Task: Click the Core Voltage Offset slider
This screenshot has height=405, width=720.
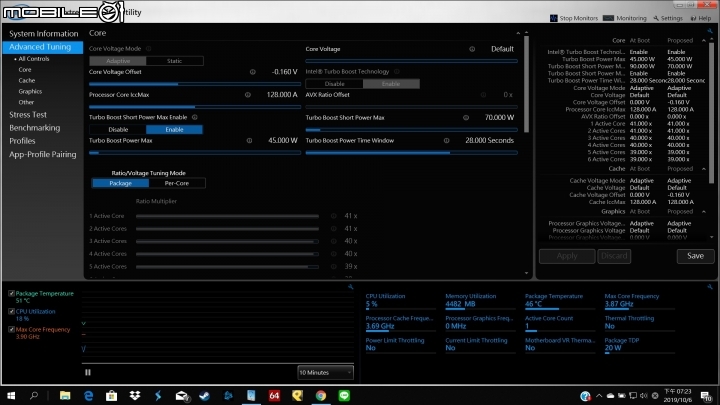Action: tap(195, 84)
